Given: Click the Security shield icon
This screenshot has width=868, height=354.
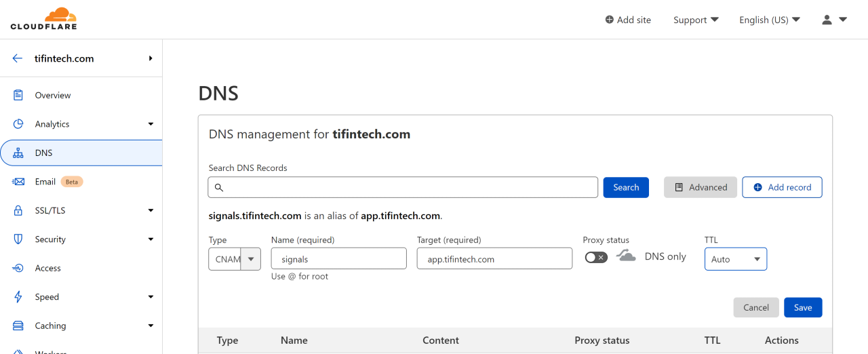Looking at the screenshot, I should [x=19, y=239].
